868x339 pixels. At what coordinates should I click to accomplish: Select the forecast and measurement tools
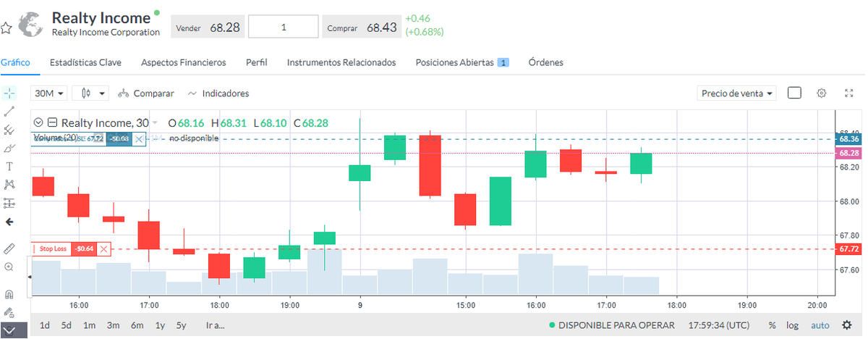click(9, 203)
